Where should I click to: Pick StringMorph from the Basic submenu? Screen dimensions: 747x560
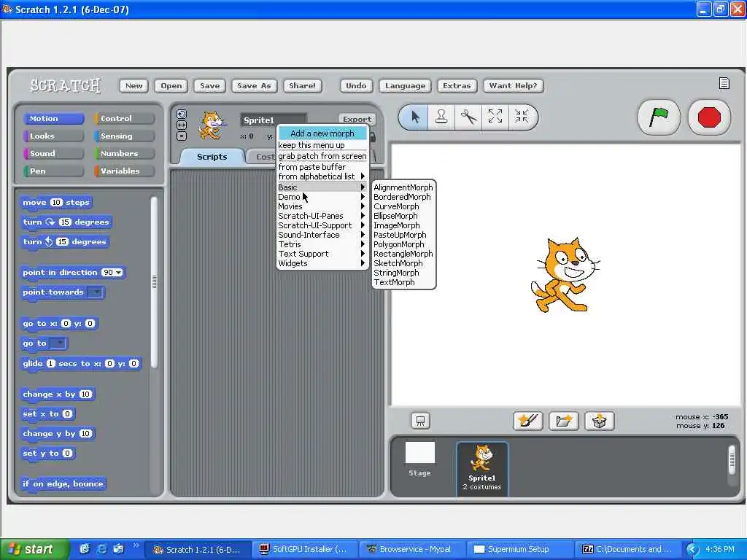pos(403,273)
